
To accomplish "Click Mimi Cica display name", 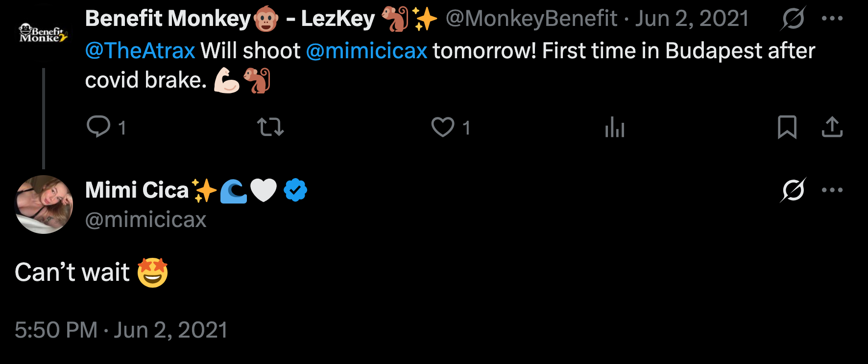I will click(x=137, y=190).
